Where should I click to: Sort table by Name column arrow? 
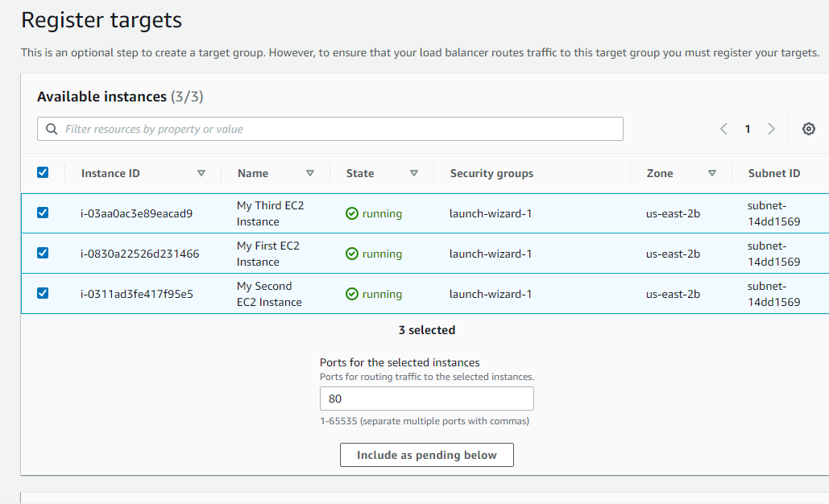coord(310,173)
